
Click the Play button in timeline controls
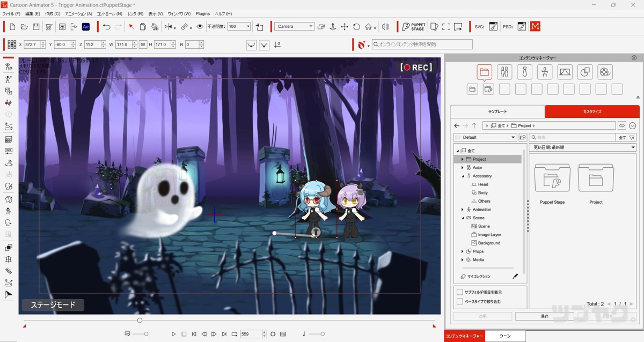click(173, 334)
